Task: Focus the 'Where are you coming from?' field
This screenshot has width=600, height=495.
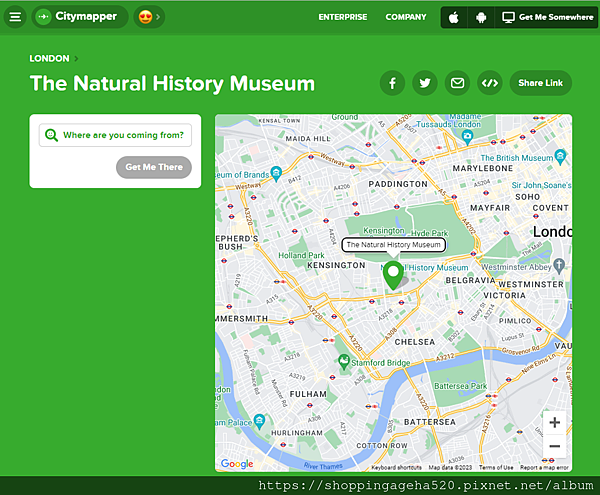Action: (x=115, y=135)
